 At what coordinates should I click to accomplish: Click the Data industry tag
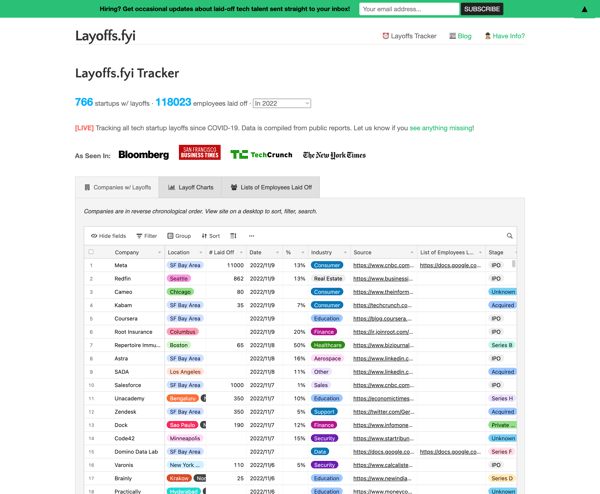(x=320, y=452)
